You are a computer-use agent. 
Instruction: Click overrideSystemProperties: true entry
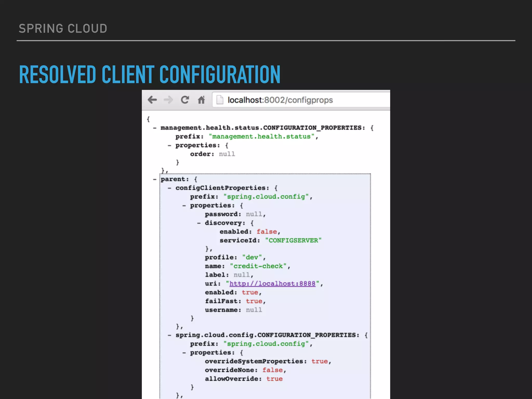[268, 361]
